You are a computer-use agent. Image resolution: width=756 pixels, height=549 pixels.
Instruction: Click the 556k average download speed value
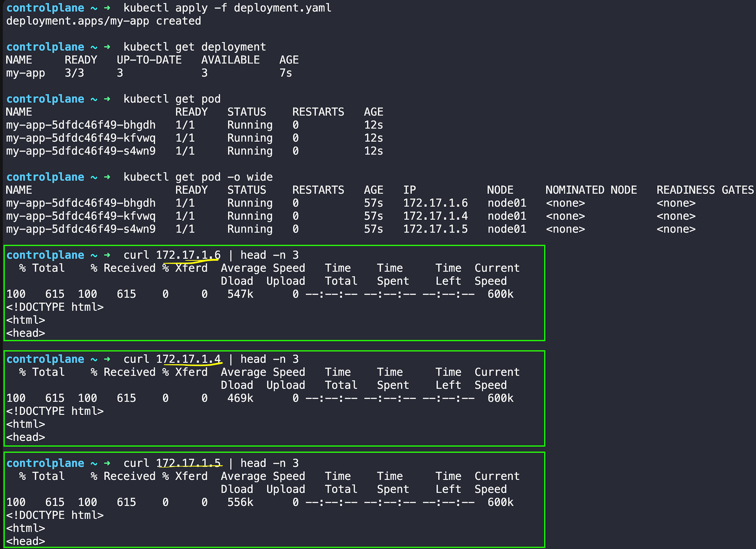pos(240,502)
